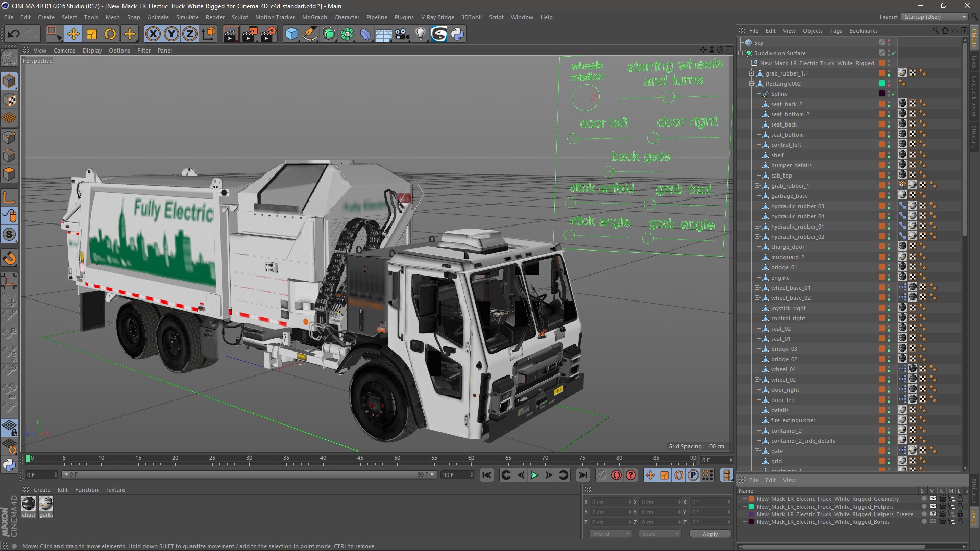
Task: Expand the grab_rubber_1.1 object
Action: click(x=751, y=73)
